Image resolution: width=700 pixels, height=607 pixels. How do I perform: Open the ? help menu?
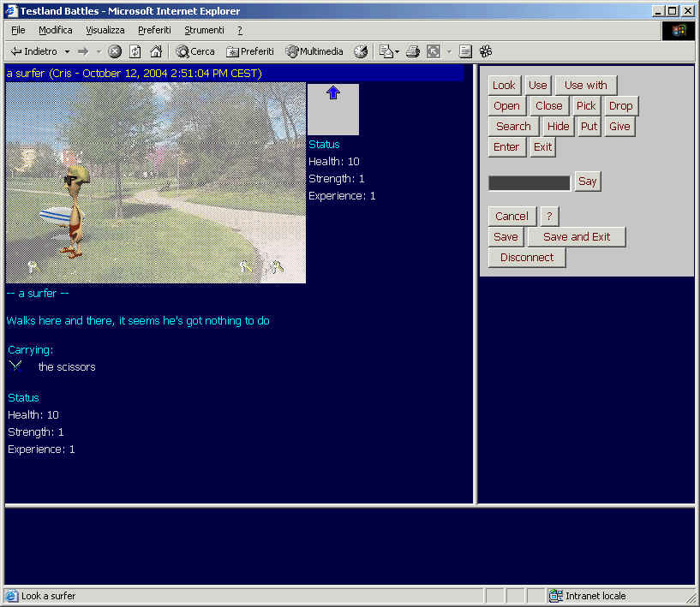point(240,30)
